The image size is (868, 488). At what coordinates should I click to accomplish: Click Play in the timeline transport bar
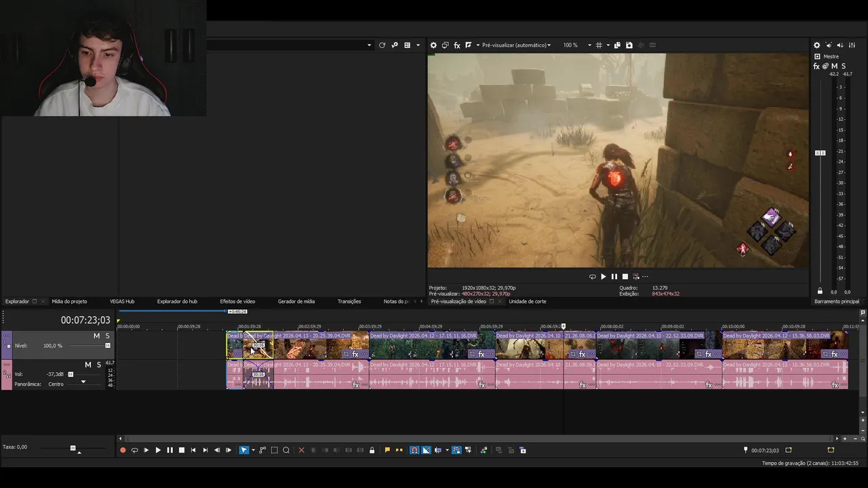coord(158,450)
